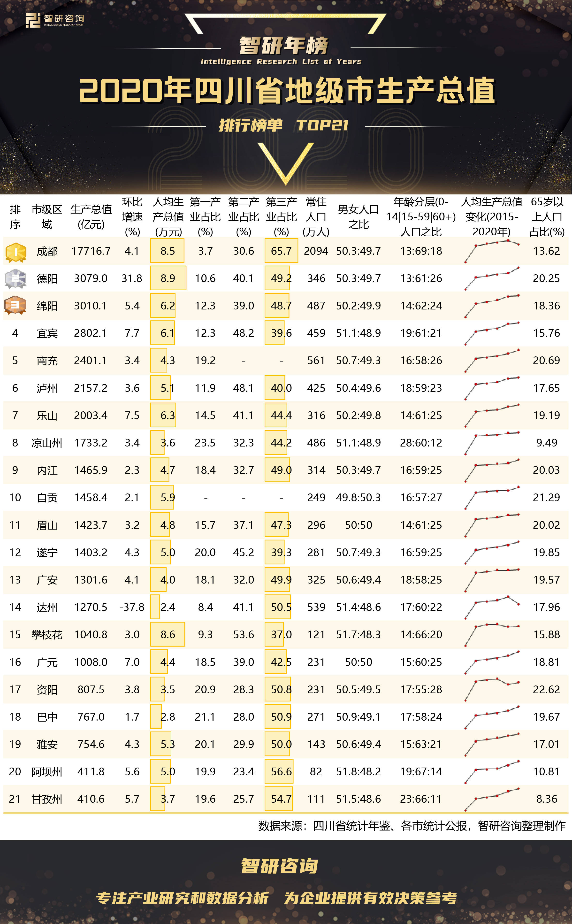Click the GDP value 410.6
The image size is (572, 924).
tap(91, 799)
